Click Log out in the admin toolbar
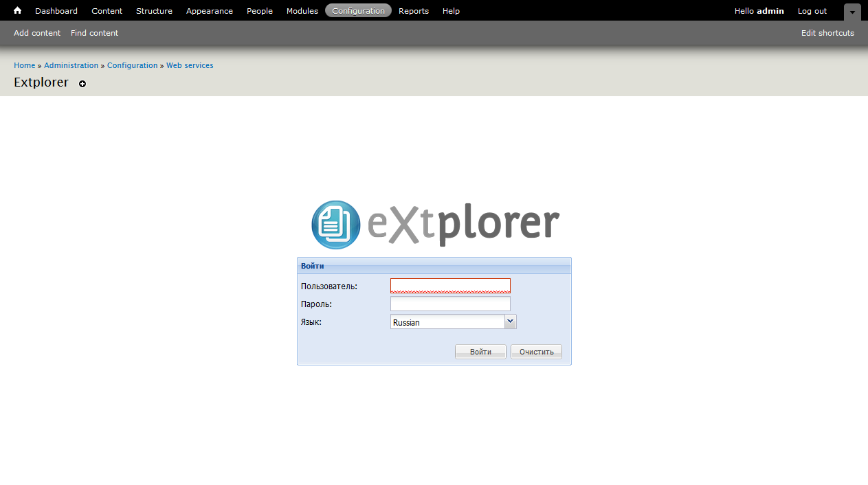Image resolution: width=868 pixels, height=485 pixels. coord(812,10)
